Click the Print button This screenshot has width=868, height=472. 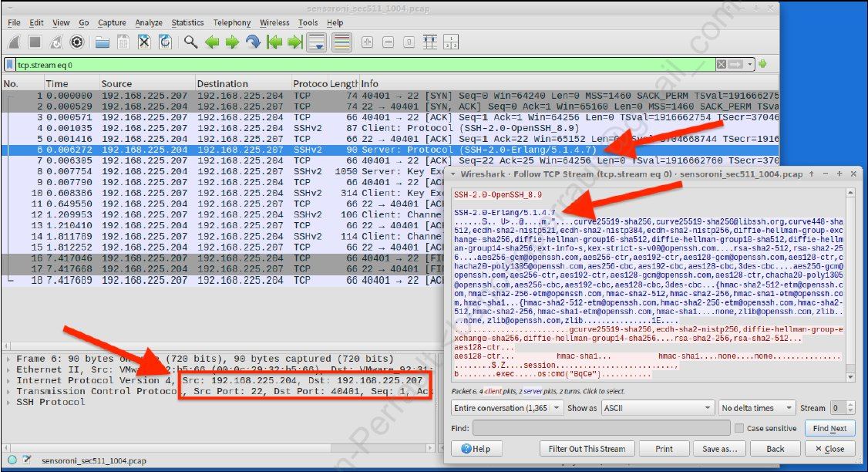pyautogui.click(x=664, y=449)
